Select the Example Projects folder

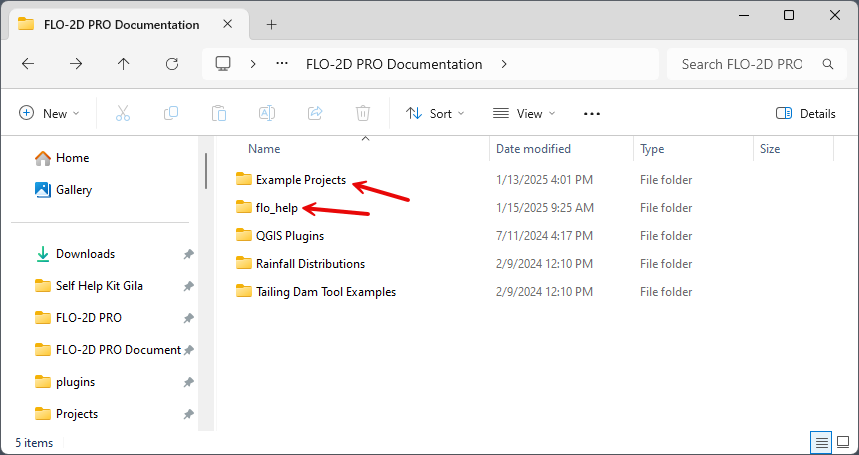click(x=300, y=180)
